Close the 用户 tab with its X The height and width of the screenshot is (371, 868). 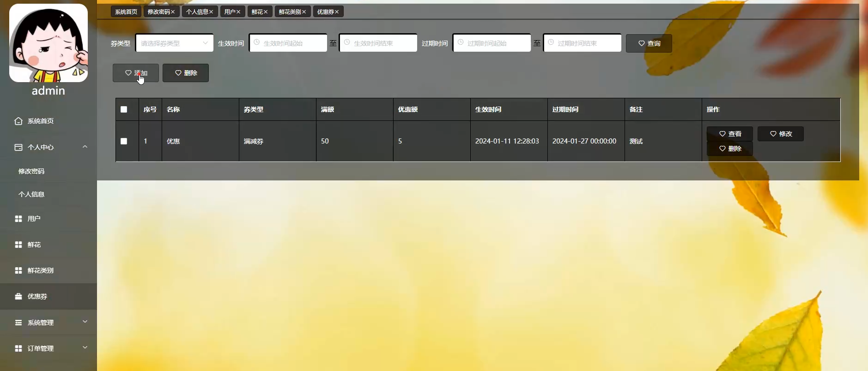click(x=238, y=12)
